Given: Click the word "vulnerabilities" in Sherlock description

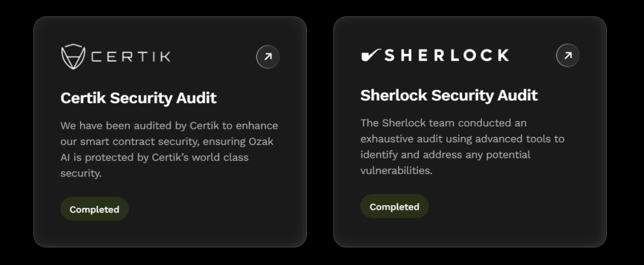Looking at the screenshot, I should (x=395, y=170).
